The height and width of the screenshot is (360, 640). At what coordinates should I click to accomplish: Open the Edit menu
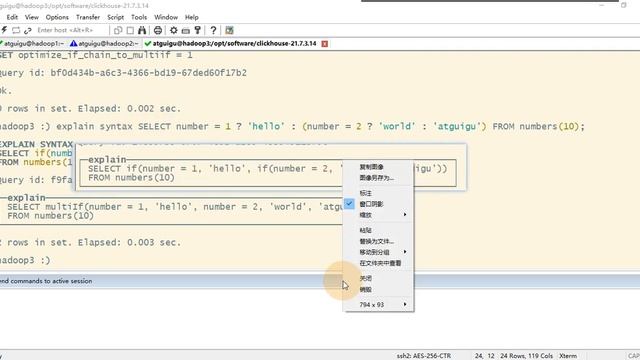tap(12, 17)
